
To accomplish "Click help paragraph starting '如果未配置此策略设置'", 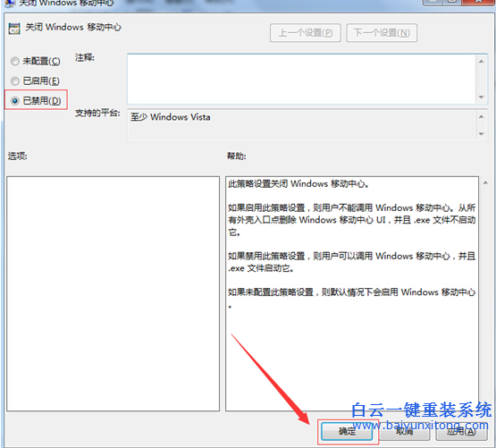I will tap(352, 298).
